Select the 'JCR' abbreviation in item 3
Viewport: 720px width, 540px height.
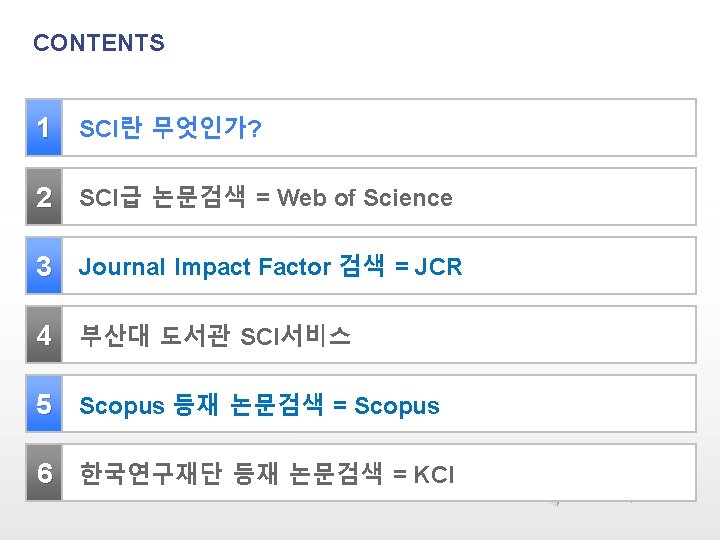438,267
